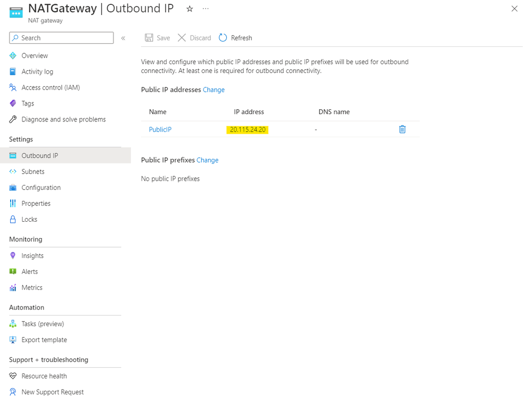Click the Tags icon

click(x=13, y=103)
